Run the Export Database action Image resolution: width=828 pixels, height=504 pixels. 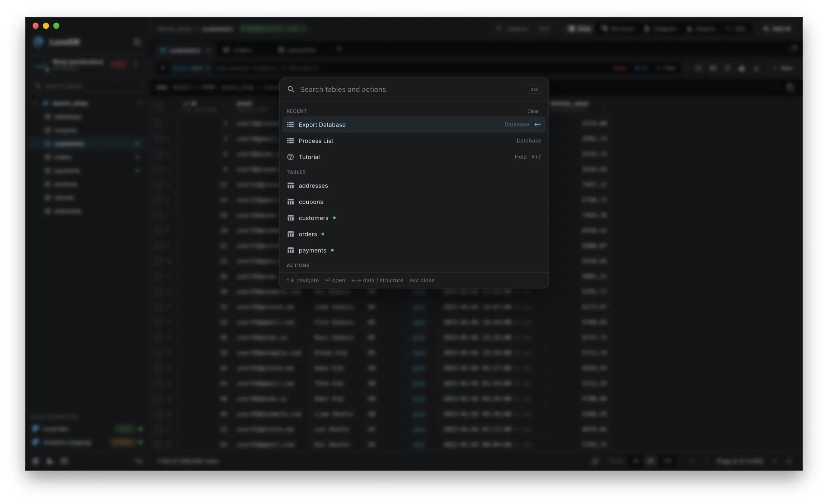(x=414, y=125)
